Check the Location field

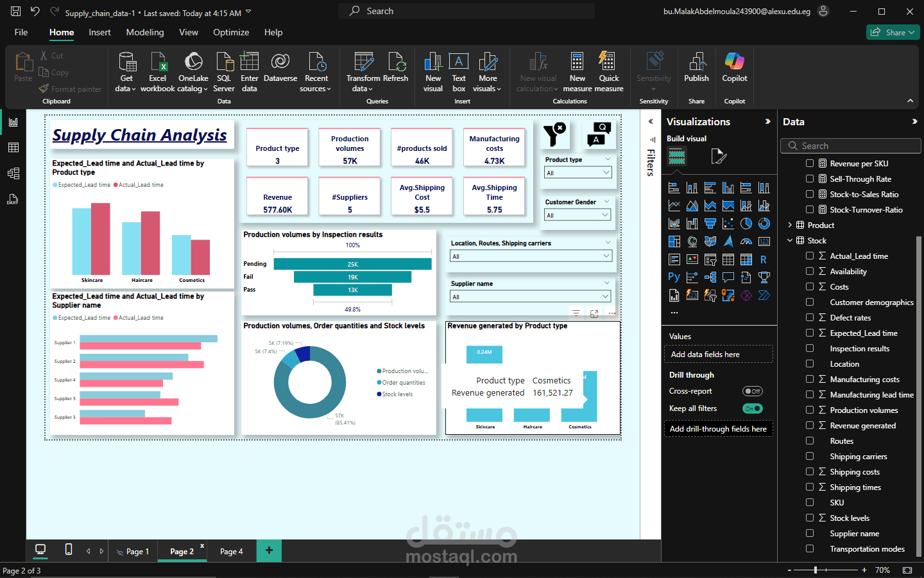pos(810,364)
